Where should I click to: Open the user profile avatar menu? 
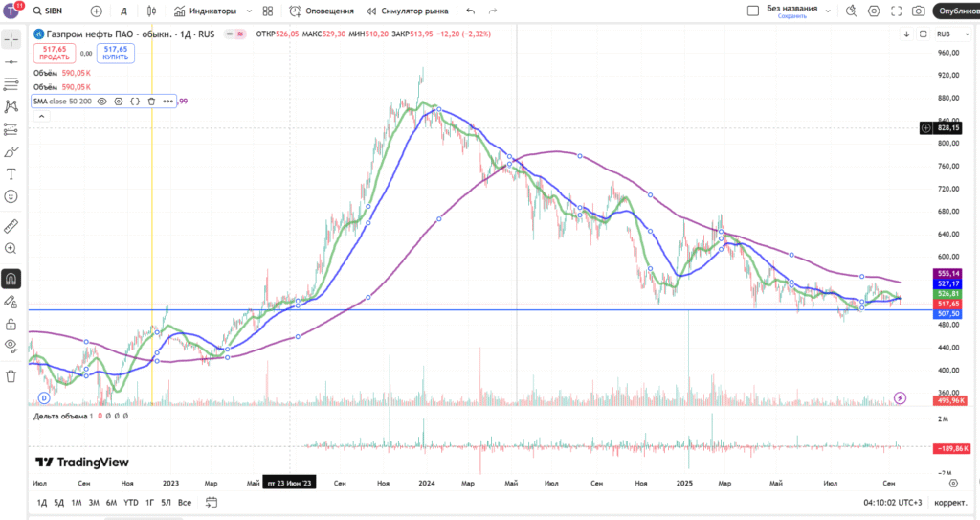tap(11, 10)
